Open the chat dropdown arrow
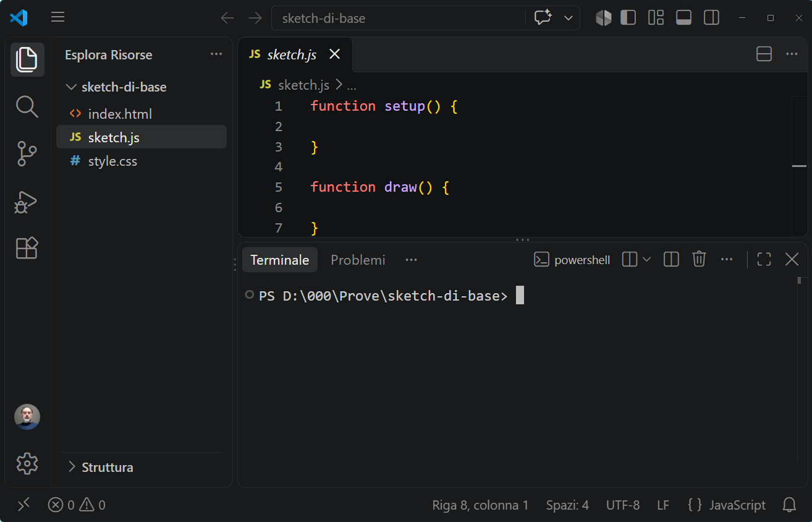 click(x=569, y=18)
